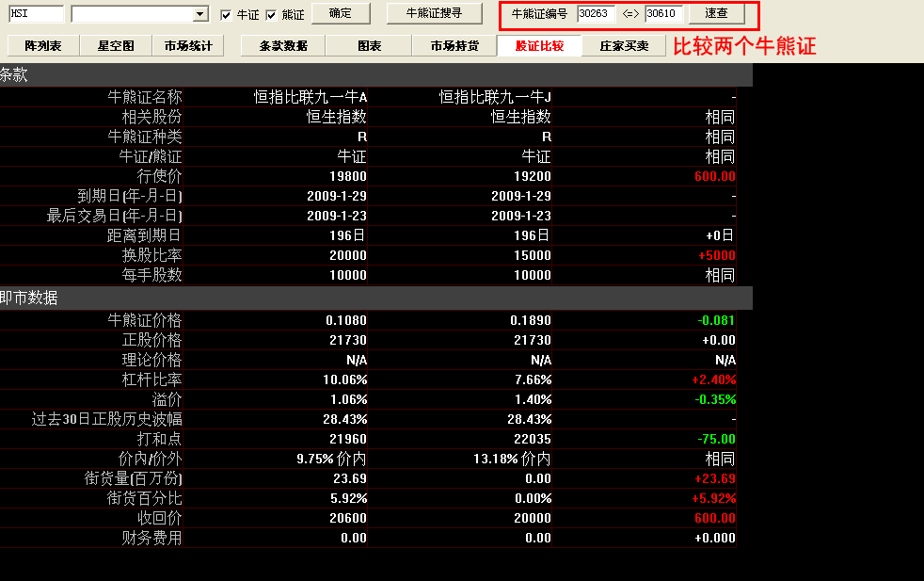Image resolution: width=924 pixels, height=581 pixels.
Task: Switch to the 阵列表 tab
Action: pos(43,45)
